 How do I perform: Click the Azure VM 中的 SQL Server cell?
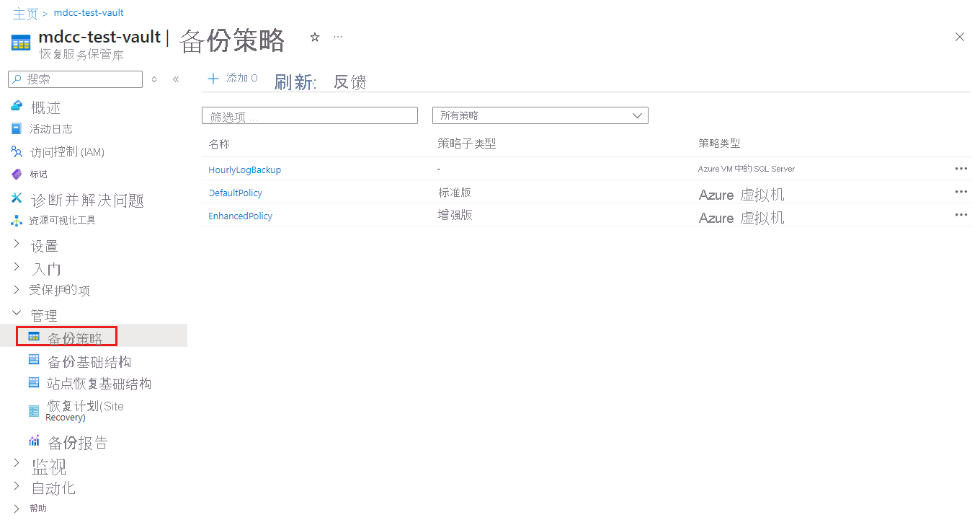coord(747,169)
